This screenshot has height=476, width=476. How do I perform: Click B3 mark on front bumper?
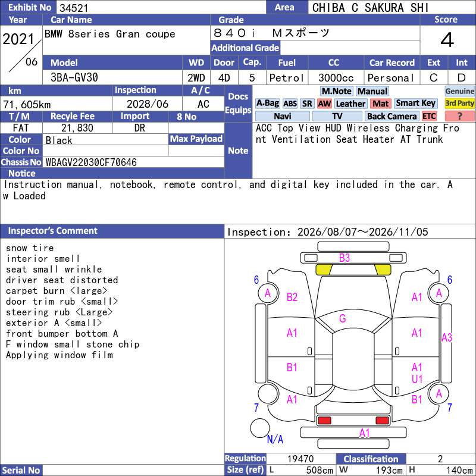pos(345,258)
